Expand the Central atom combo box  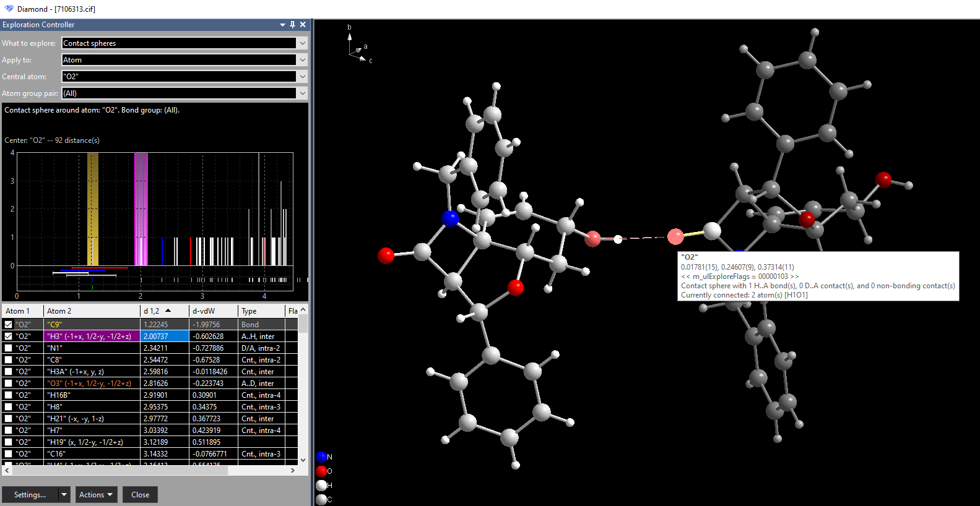302,77
